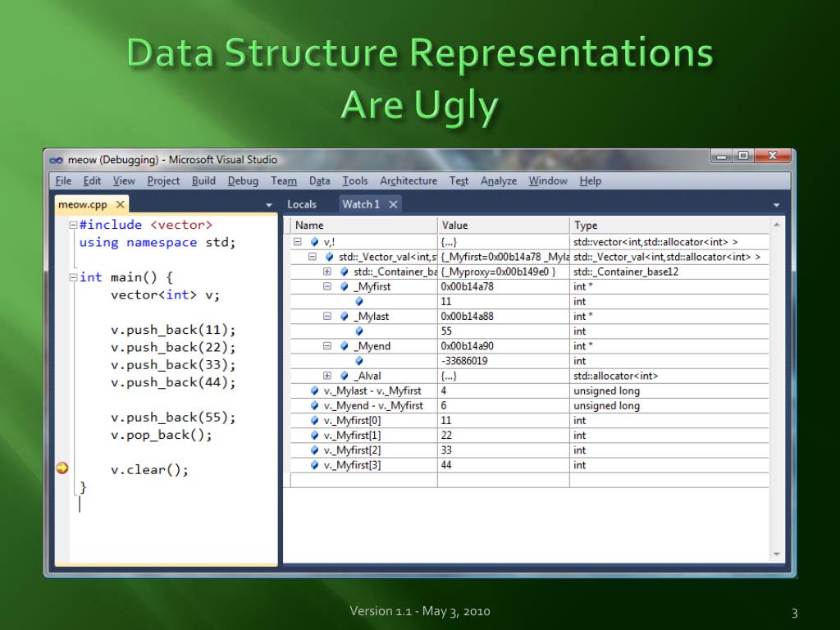
Task: Open the Watch panel options dropdown arrow
Action: (x=776, y=205)
